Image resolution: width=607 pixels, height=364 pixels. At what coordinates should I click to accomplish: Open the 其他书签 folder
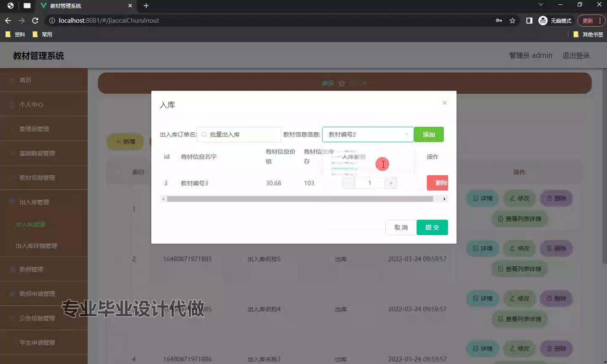coord(588,35)
